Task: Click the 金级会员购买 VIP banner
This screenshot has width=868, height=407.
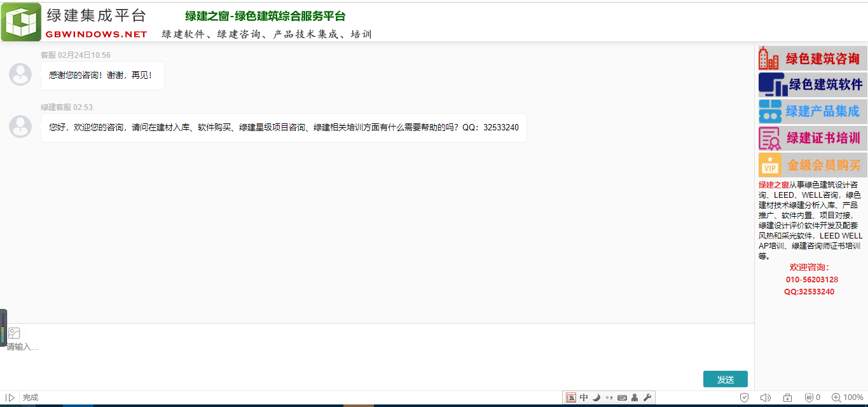Action: click(x=812, y=165)
